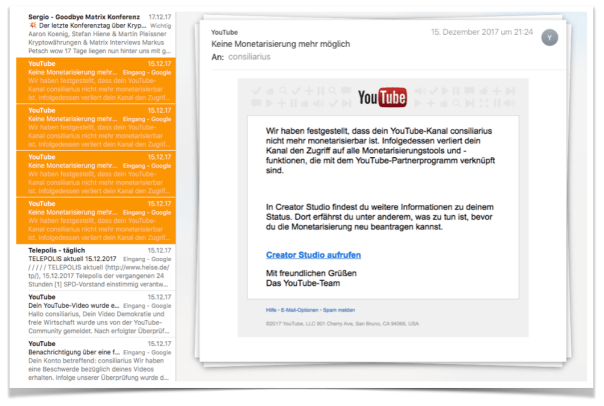604x406 pixels.
Task: Click the Spam melden link
Action: click(x=339, y=310)
